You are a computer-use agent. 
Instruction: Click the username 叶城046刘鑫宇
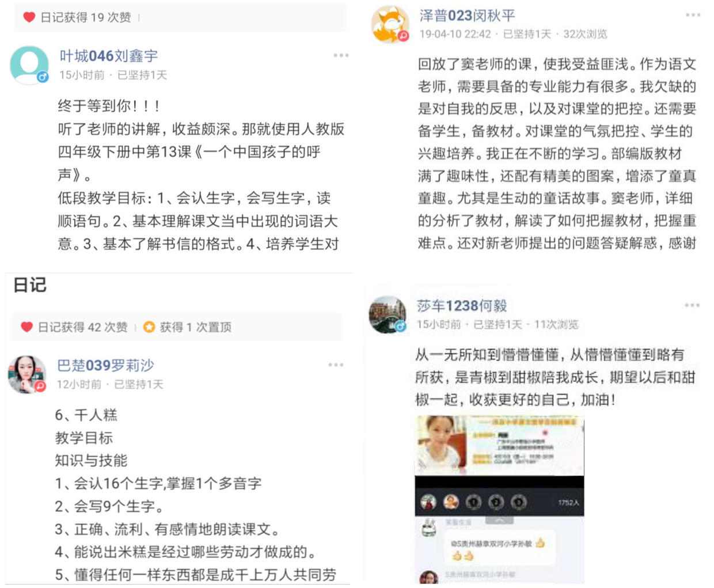(x=109, y=56)
